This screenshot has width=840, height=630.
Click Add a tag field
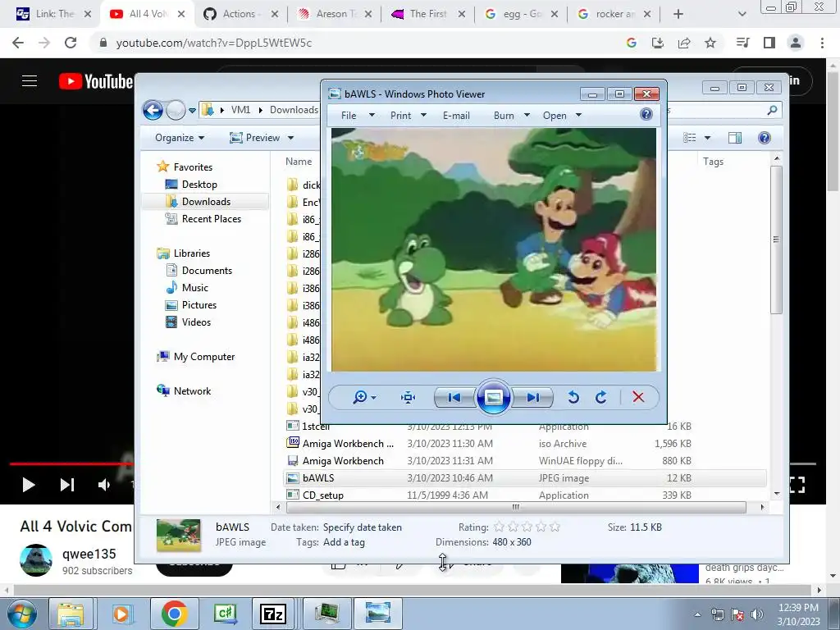pyautogui.click(x=344, y=542)
